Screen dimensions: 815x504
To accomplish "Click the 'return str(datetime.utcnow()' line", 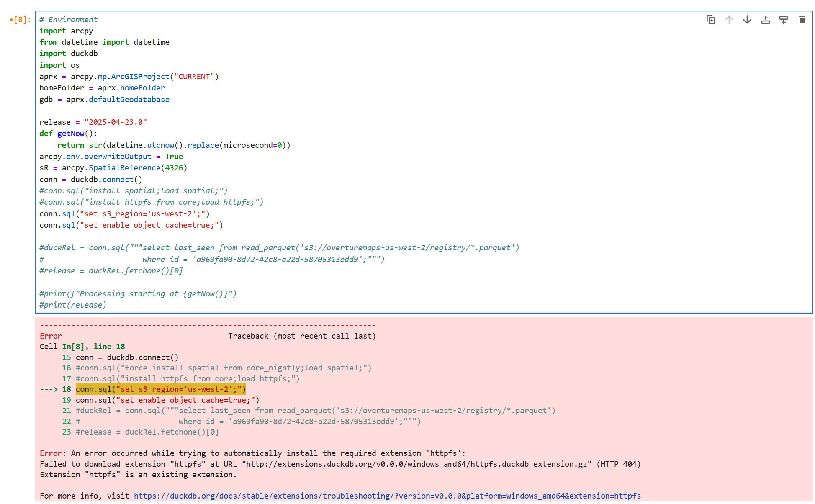I will coord(174,145).
